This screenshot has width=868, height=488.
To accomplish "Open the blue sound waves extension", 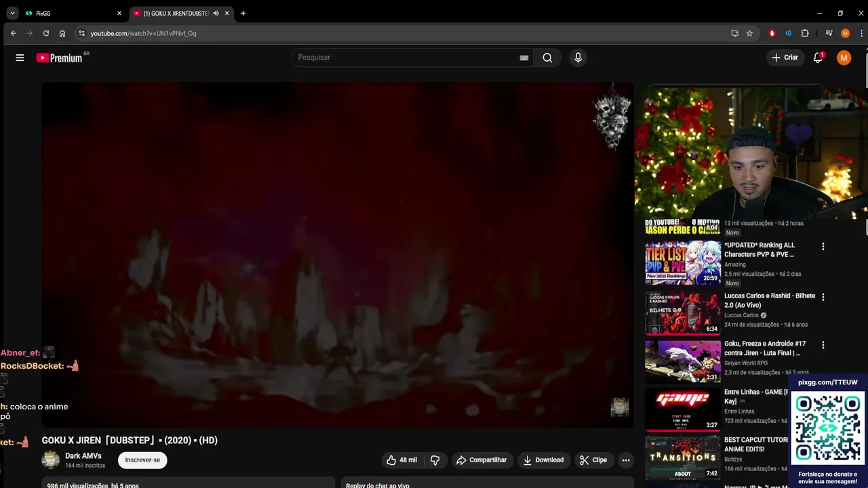I will point(789,33).
